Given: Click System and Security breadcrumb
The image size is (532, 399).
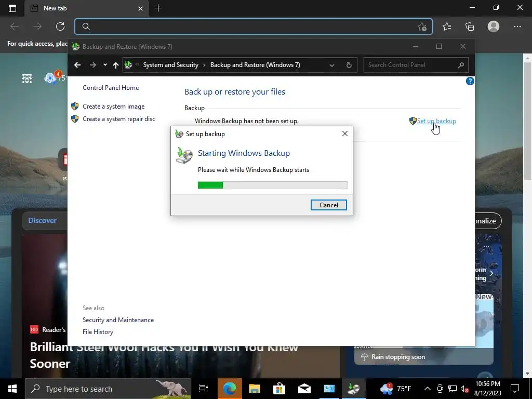Looking at the screenshot, I should pyautogui.click(x=170, y=65).
